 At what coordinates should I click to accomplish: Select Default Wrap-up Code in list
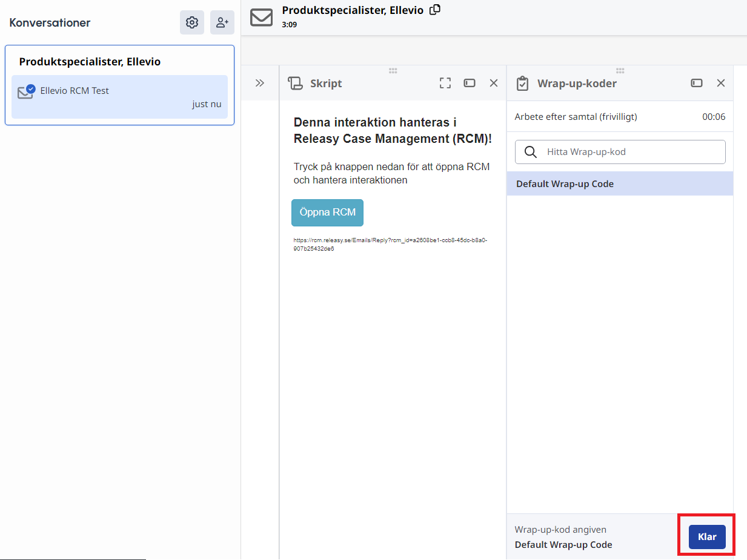click(x=620, y=183)
